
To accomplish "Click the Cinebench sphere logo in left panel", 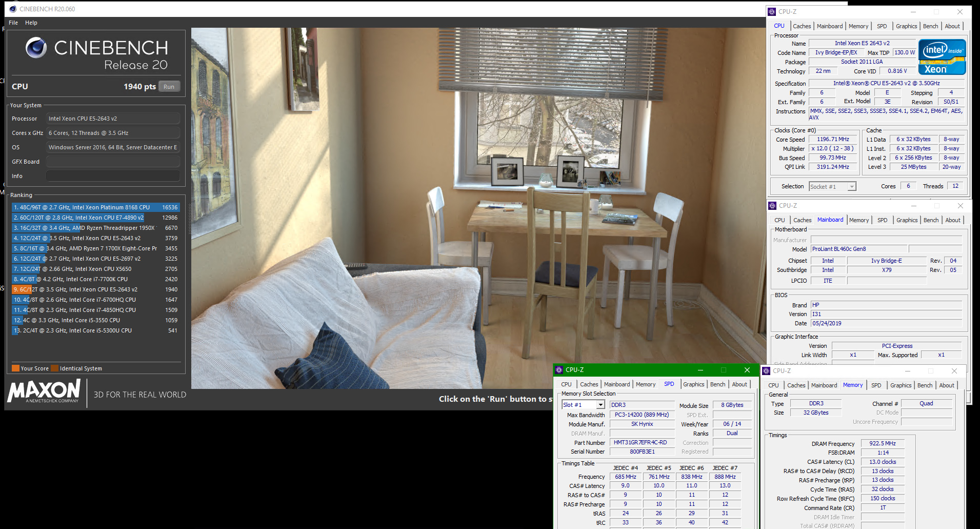I will 36,48.
